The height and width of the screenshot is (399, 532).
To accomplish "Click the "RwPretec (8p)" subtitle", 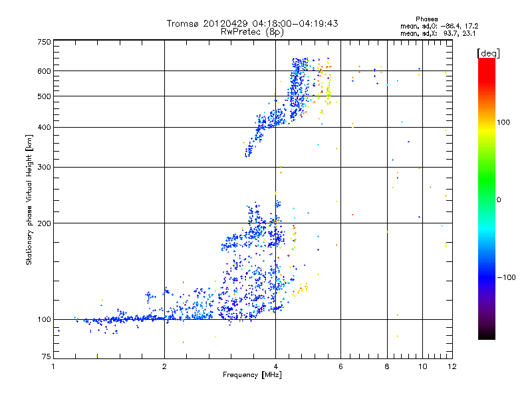I will [252, 32].
